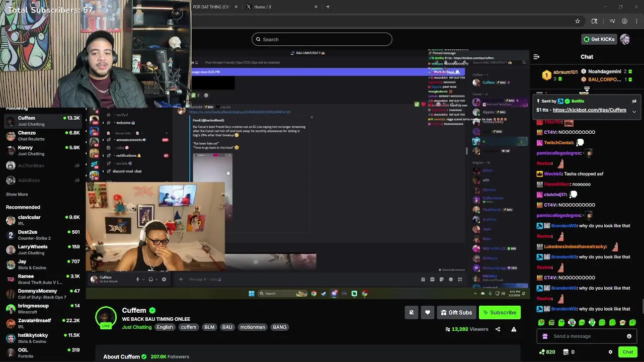Bookmark this page star icon
644x362 pixels.
[x=578, y=21]
